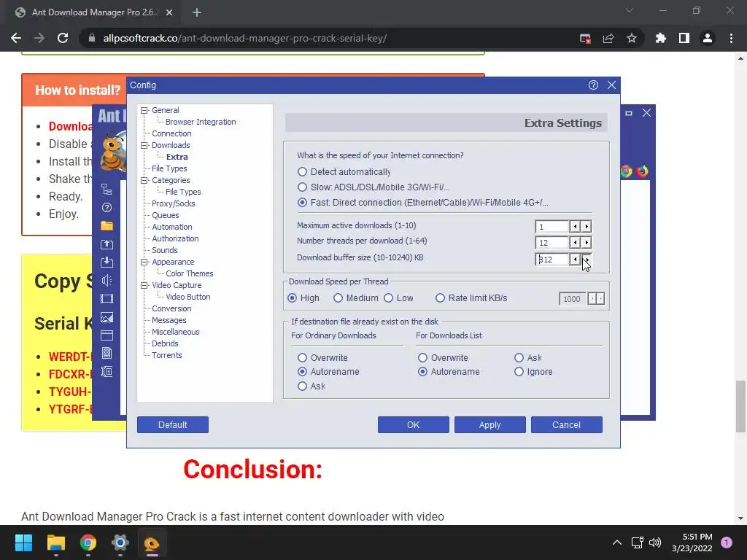Image resolution: width=747 pixels, height=560 pixels.
Task: Click Apply in Config dialog
Action: [489, 425]
